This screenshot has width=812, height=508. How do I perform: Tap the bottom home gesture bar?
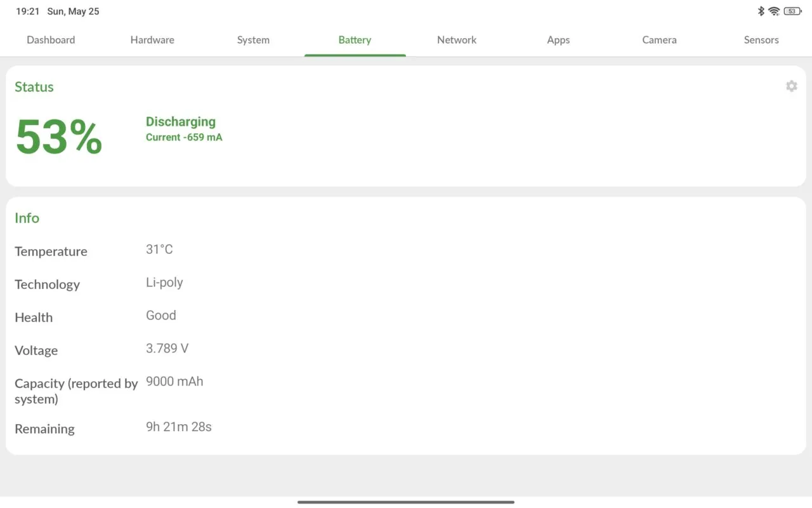tap(406, 502)
